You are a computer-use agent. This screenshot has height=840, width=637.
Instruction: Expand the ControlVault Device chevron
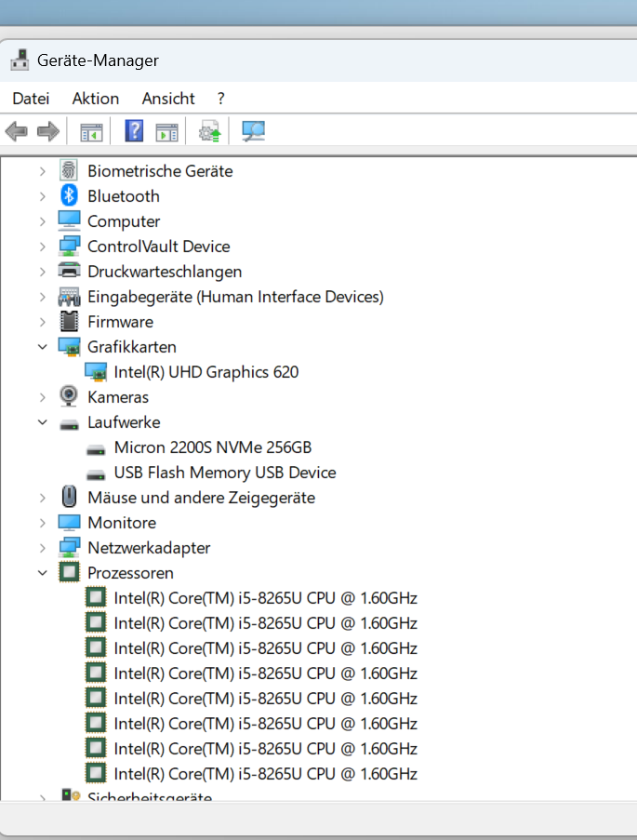click(x=43, y=247)
